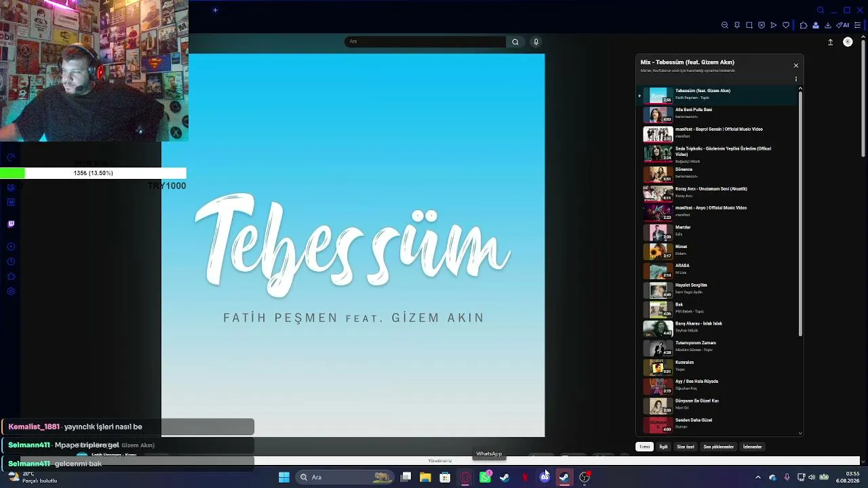Start voice search with microphone icon

(x=536, y=42)
